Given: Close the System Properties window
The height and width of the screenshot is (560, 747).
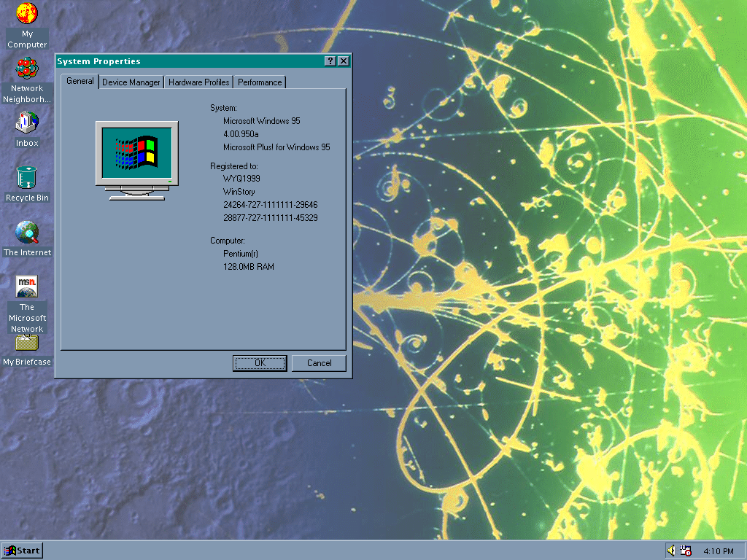Looking at the screenshot, I should click(x=343, y=61).
